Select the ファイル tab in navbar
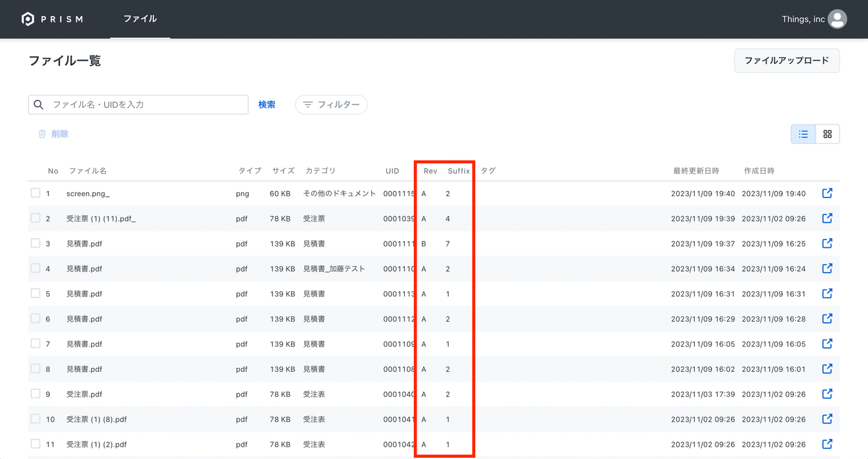The image size is (868, 459). tap(140, 19)
